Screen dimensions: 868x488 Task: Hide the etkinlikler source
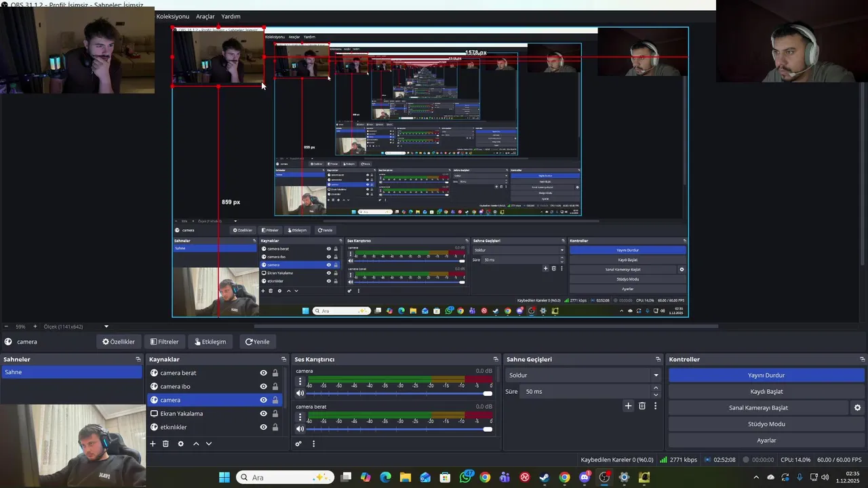coord(263,427)
